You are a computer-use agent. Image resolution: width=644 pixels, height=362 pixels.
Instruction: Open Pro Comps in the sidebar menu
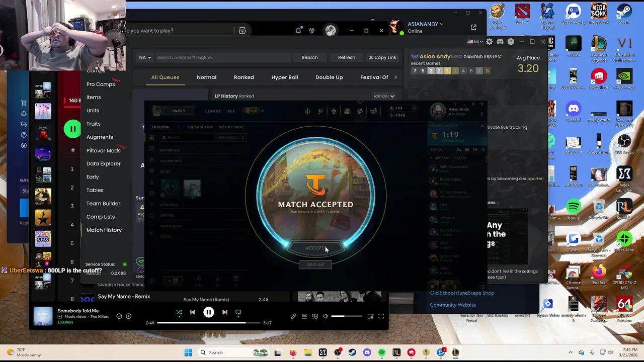[x=101, y=84]
